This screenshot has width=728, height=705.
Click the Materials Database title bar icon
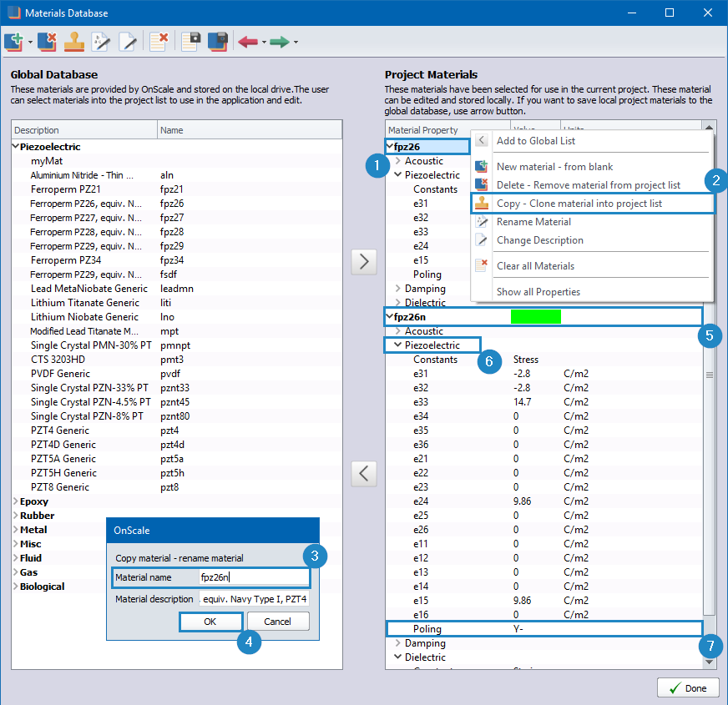(14, 13)
